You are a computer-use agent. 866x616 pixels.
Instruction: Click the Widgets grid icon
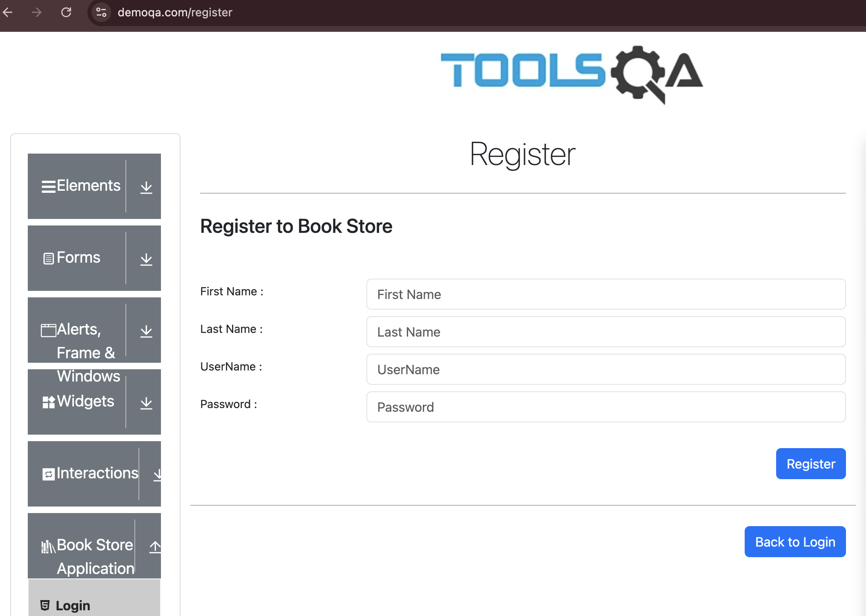[x=49, y=402]
